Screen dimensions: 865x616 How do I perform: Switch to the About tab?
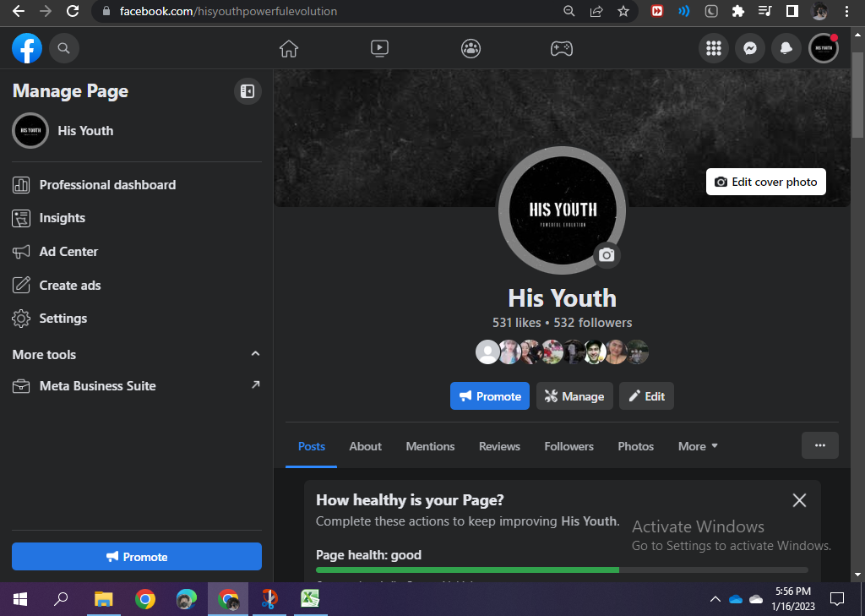365,446
